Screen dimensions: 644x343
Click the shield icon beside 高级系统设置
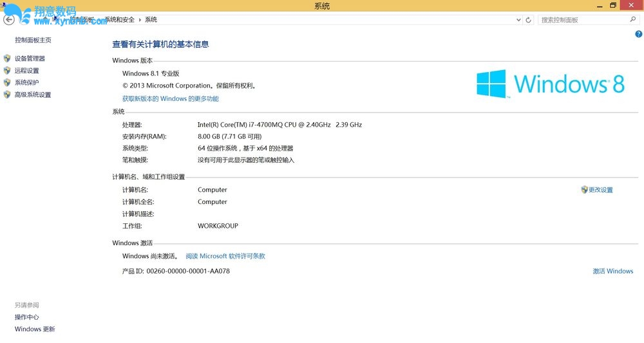coord(7,95)
